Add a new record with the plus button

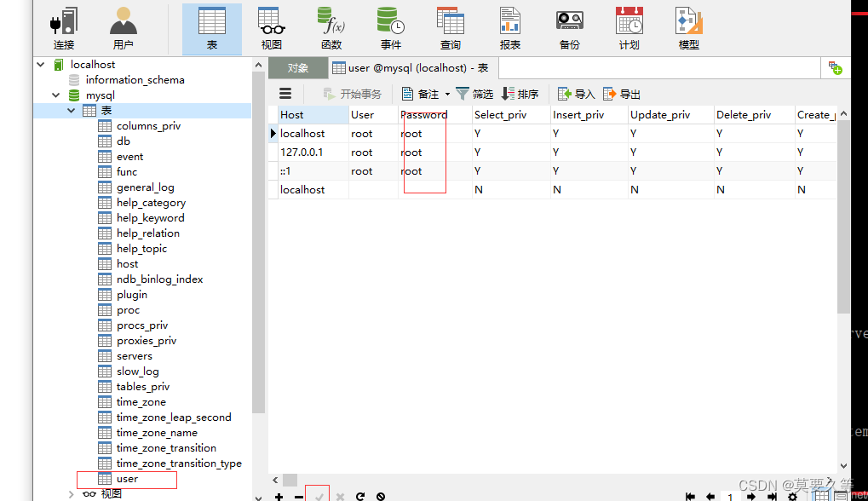click(279, 495)
